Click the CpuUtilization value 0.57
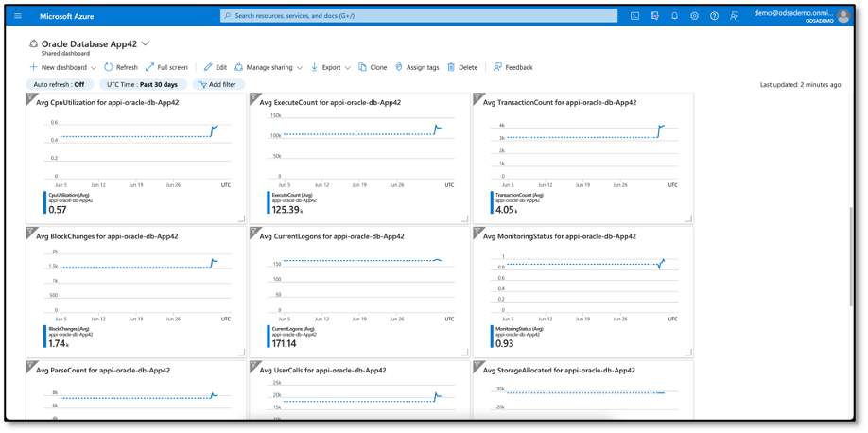This screenshot has height=433, width=868. (x=58, y=210)
